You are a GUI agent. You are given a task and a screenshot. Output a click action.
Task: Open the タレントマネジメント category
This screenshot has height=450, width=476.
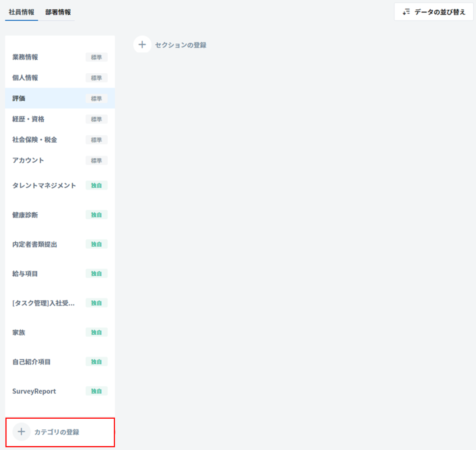[x=44, y=185]
